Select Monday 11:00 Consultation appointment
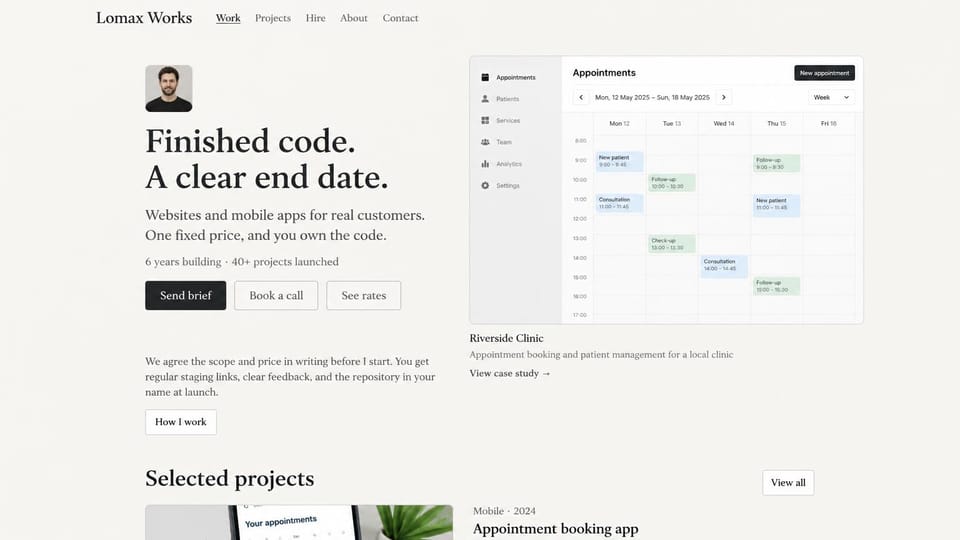The height and width of the screenshot is (540, 960). (x=619, y=203)
